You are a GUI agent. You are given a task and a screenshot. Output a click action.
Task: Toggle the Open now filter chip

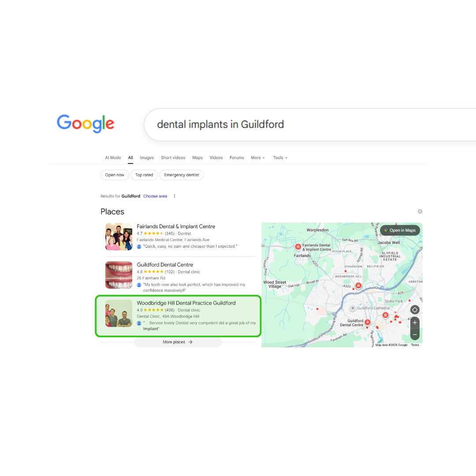tap(115, 175)
